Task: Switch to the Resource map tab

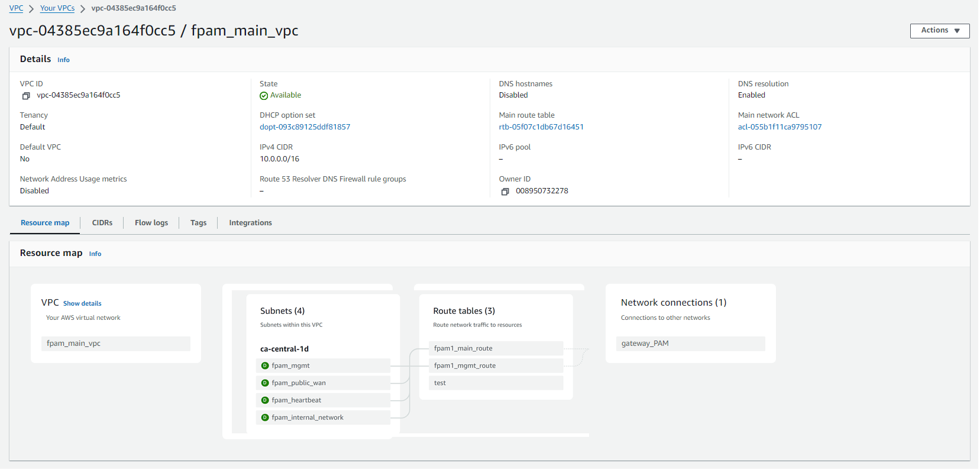Action: [45, 223]
